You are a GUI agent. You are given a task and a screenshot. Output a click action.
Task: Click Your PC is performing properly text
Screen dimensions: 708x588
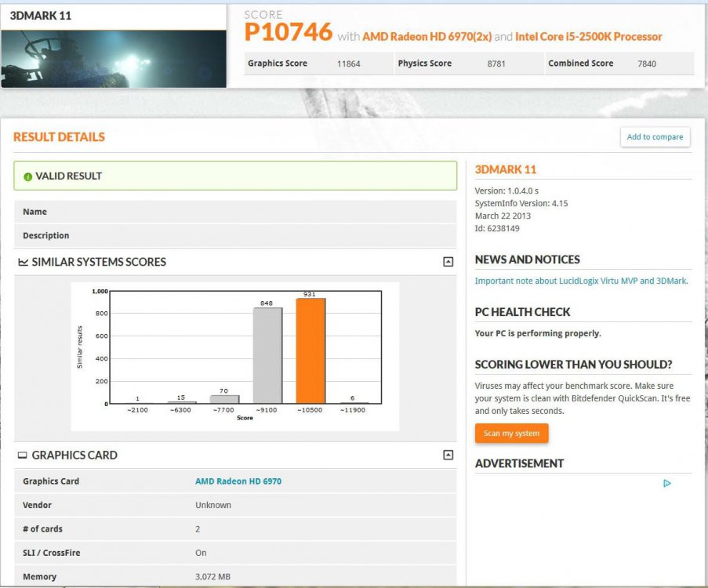[x=538, y=333]
